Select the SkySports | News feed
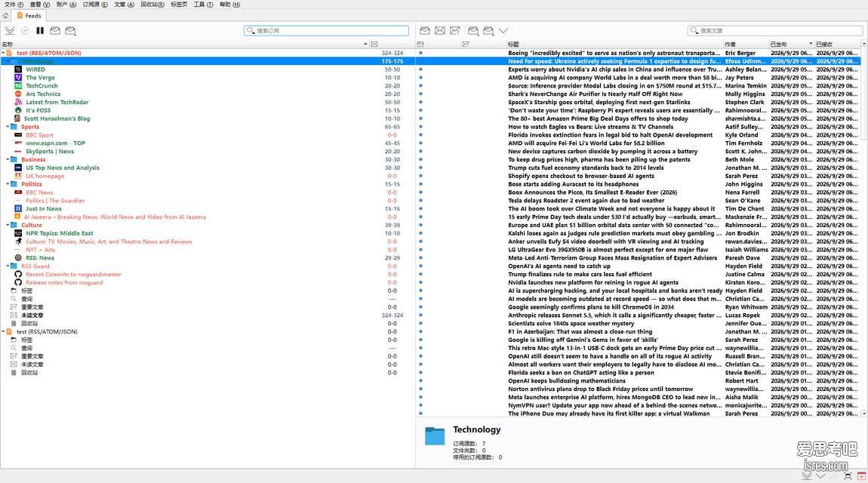This screenshot has width=868, height=483. click(50, 152)
